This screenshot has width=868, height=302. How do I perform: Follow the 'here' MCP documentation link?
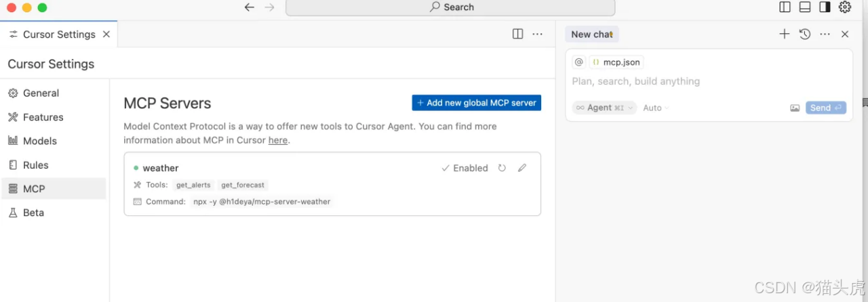tap(278, 141)
